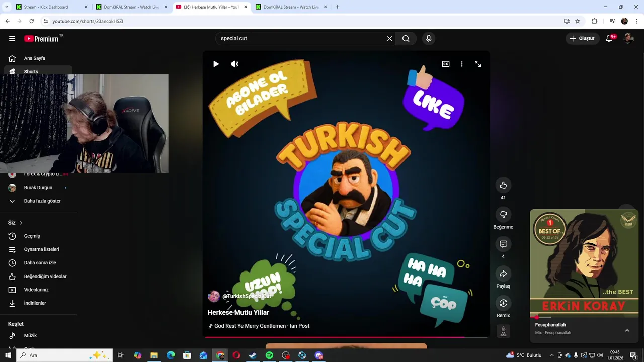Open Daha sonra izle list

38,263
